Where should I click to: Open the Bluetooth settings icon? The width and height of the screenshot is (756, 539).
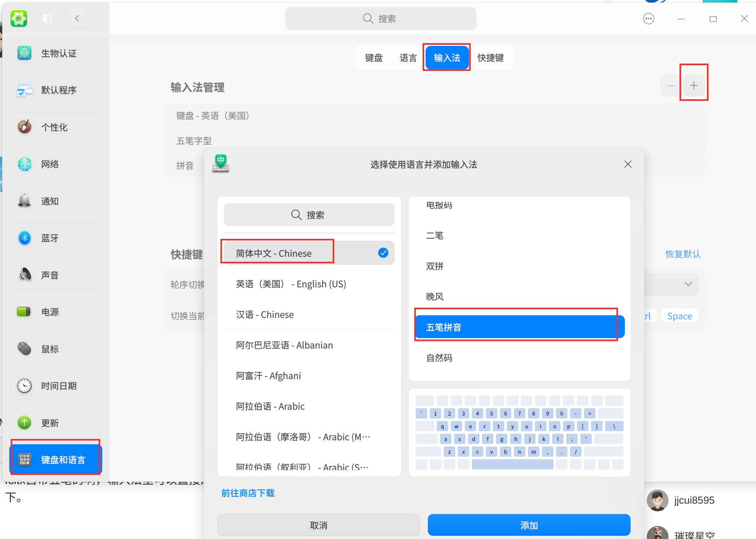click(x=24, y=238)
